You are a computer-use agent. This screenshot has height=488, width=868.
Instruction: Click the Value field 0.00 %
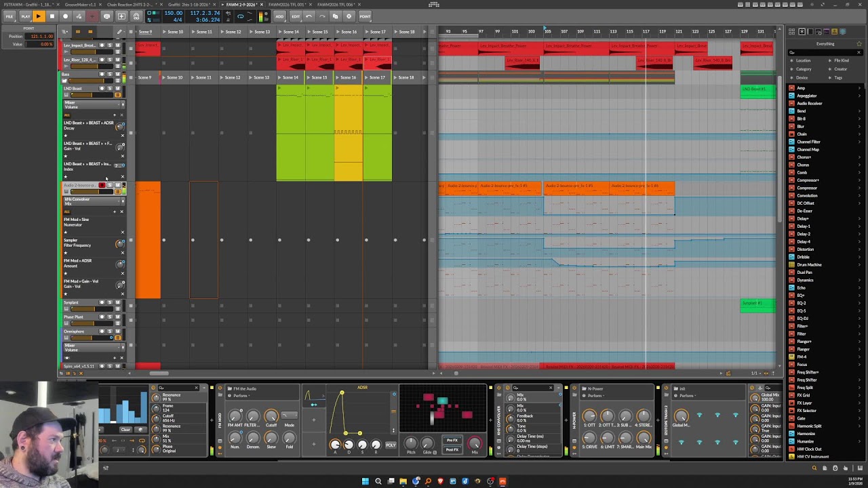(41, 44)
